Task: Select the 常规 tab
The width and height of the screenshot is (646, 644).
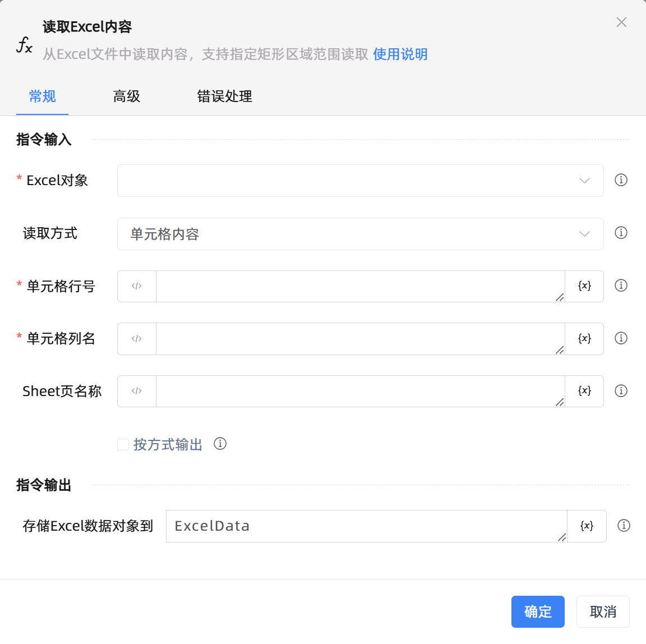Action: click(x=43, y=96)
